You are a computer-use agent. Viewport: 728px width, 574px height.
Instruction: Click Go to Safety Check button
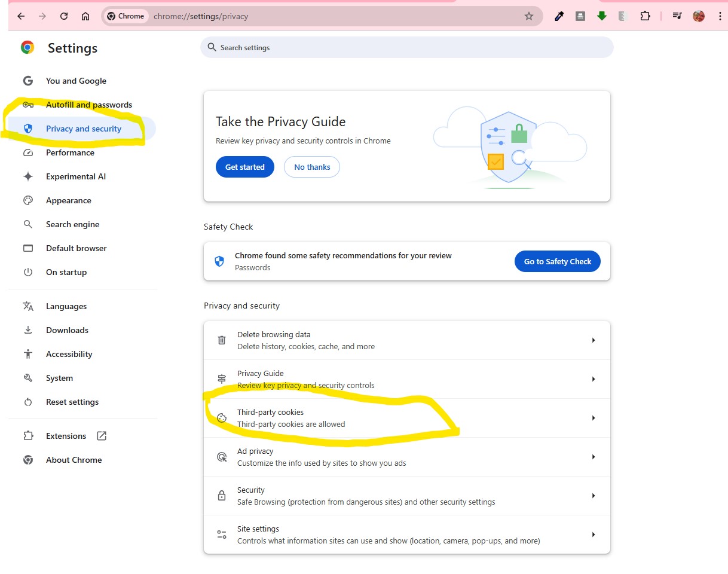558,261
